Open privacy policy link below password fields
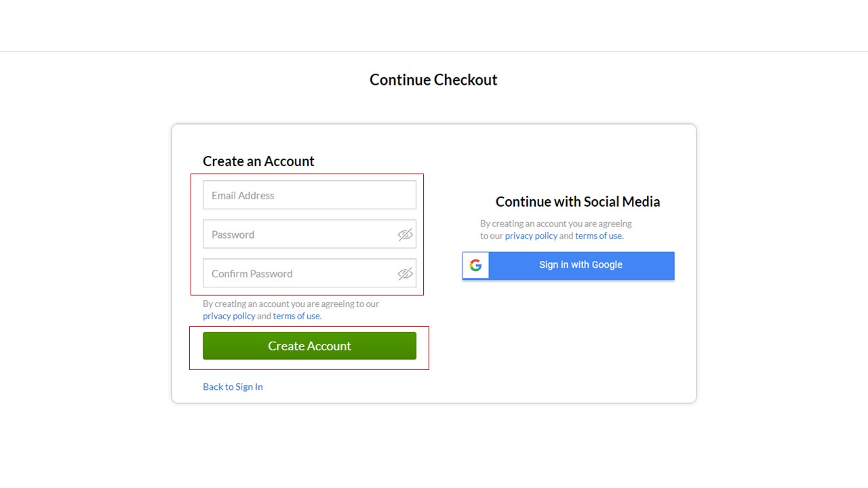Image resolution: width=868 pixels, height=488 pixels. (x=229, y=316)
